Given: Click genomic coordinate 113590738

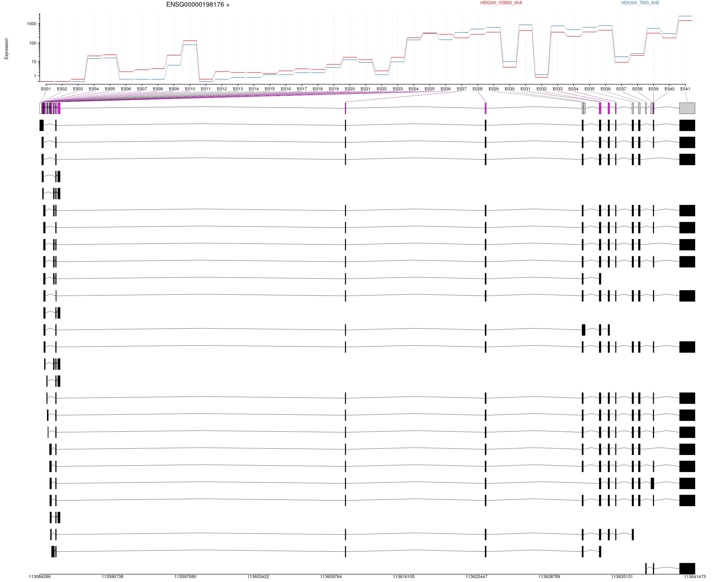Looking at the screenshot, I should point(113,577).
